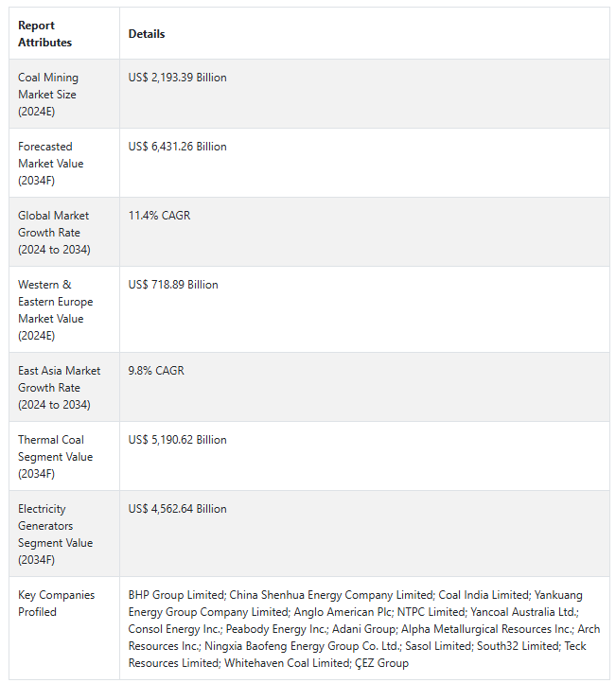
Task: Select the "Key Companies Profiled" cell
Action: pyautogui.click(x=56, y=604)
